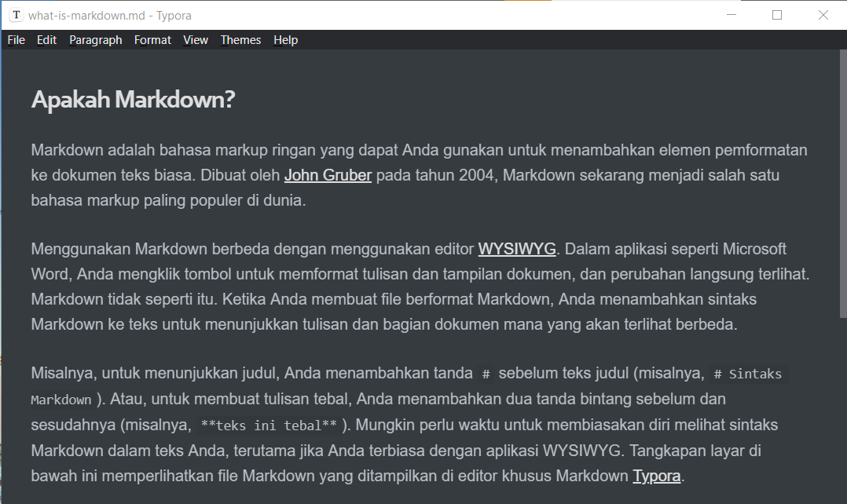Open the Edit menu
Image resolution: width=847 pixels, height=504 pixels.
(x=46, y=39)
